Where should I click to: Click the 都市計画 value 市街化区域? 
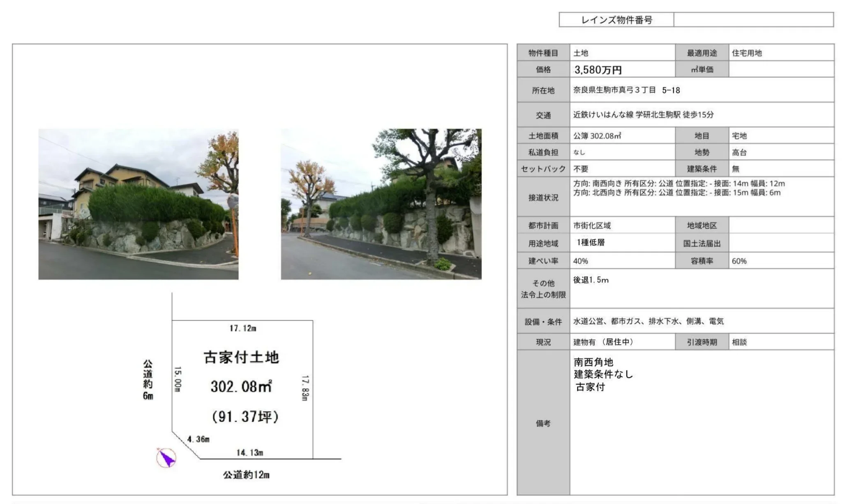coord(592,226)
